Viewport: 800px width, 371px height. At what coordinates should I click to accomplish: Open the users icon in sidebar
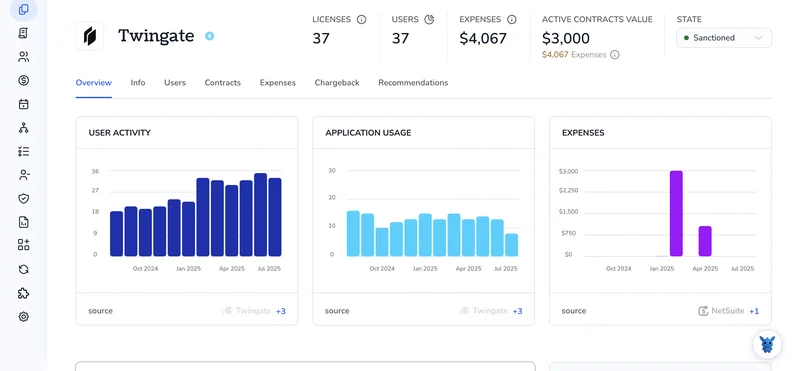(23, 57)
